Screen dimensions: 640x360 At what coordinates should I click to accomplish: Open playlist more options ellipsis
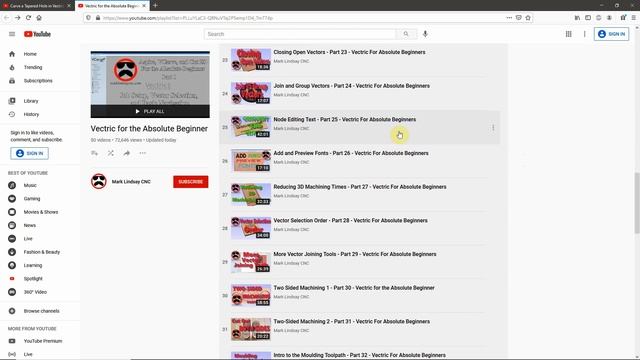click(142, 153)
